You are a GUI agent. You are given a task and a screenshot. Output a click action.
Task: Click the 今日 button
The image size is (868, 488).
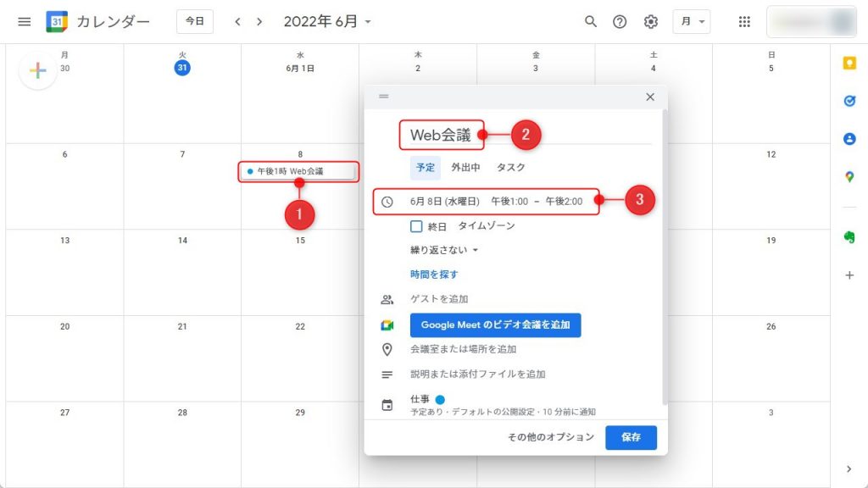[195, 21]
